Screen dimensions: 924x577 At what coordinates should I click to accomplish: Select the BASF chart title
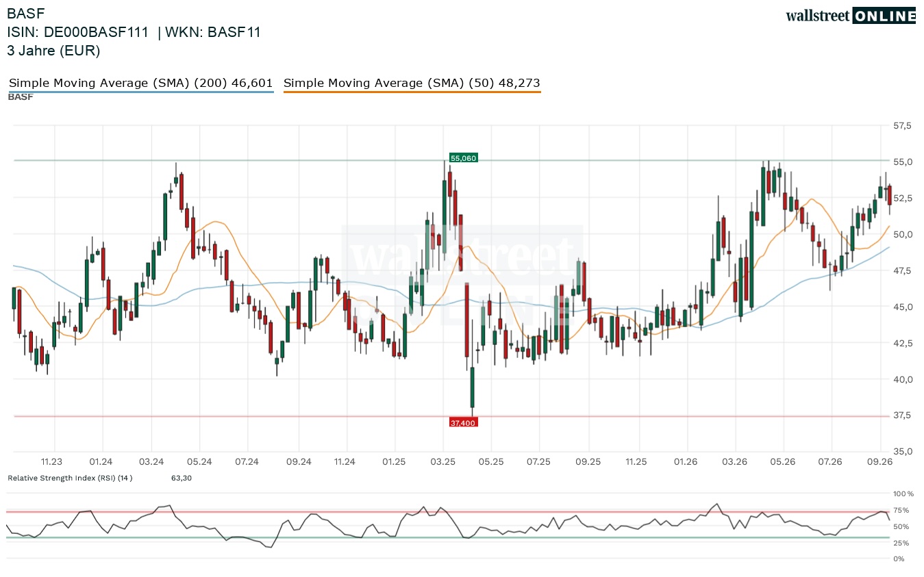pyautogui.click(x=25, y=13)
